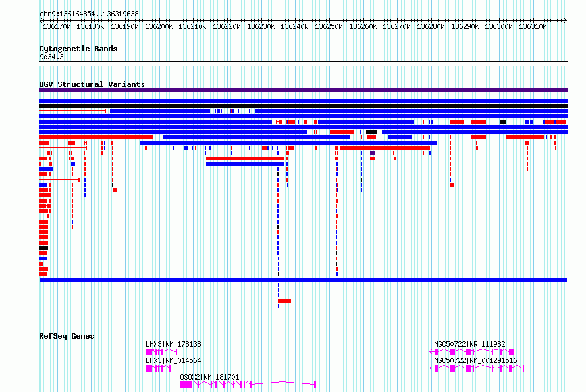Click the LHX3 NM_014564 gene model glyph
The height and width of the screenshot is (392, 586).
[x=158, y=368]
